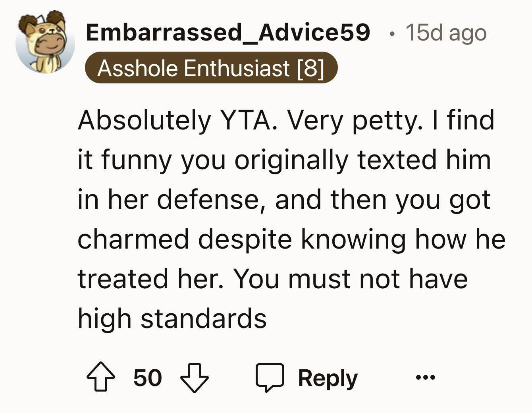The height and width of the screenshot is (413, 532).
Task: Click the vote count showing 50
Action: (x=148, y=377)
